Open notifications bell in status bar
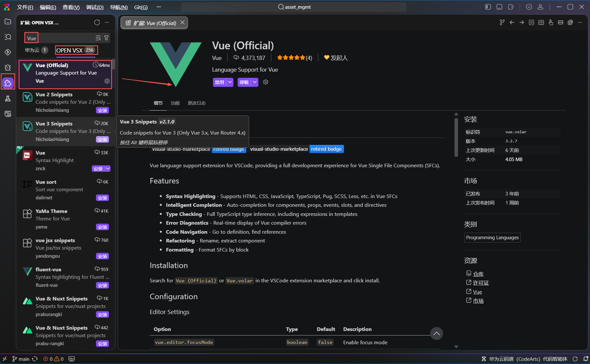The image size is (590, 364). click(x=585, y=359)
